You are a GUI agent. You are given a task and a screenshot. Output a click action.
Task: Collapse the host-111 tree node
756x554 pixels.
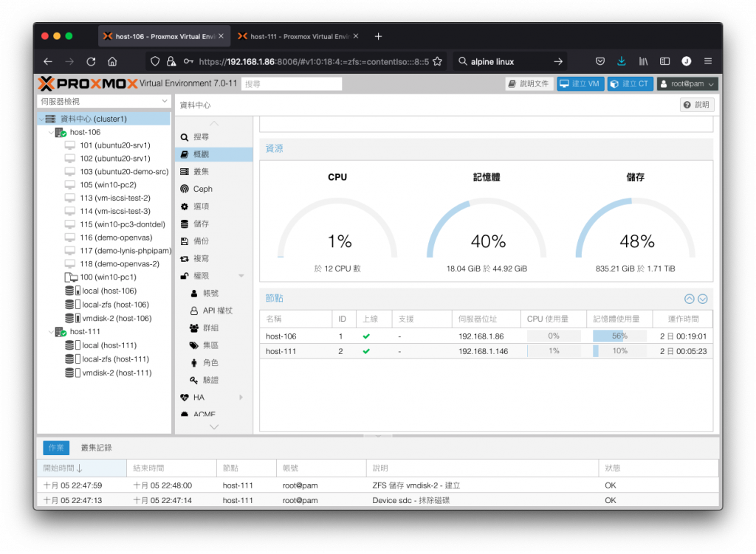(x=51, y=331)
